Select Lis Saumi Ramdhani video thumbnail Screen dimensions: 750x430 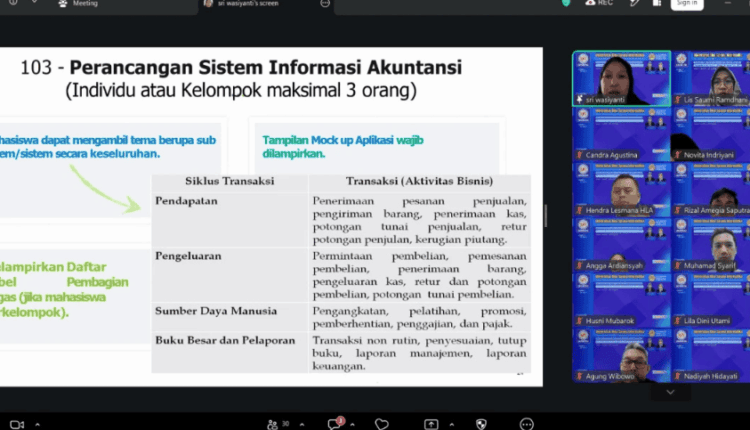pyautogui.click(x=711, y=78)
